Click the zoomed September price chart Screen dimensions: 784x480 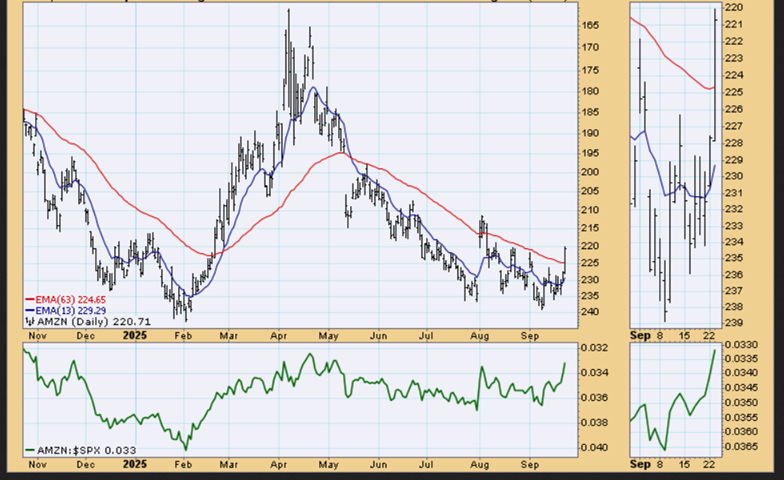pyautogui.click(x=676, y=165)
